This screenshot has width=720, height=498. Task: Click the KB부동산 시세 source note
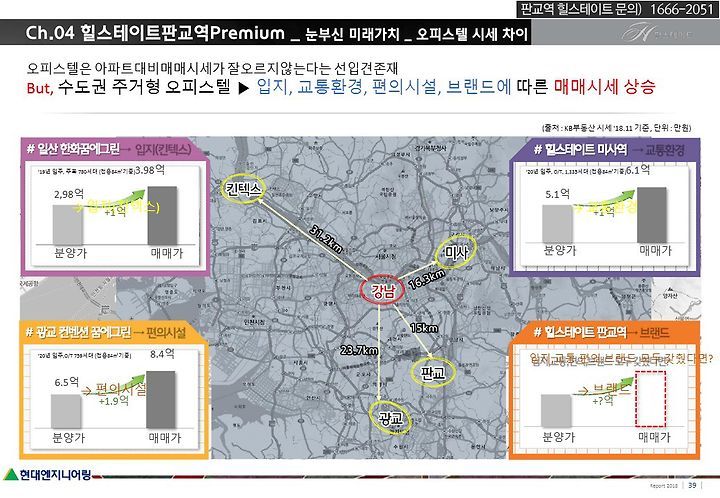(x=617, y=128)
